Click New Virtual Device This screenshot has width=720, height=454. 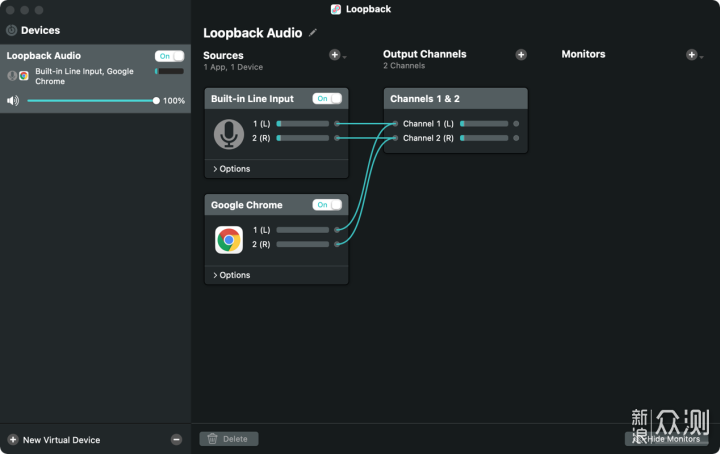(61, 440)
